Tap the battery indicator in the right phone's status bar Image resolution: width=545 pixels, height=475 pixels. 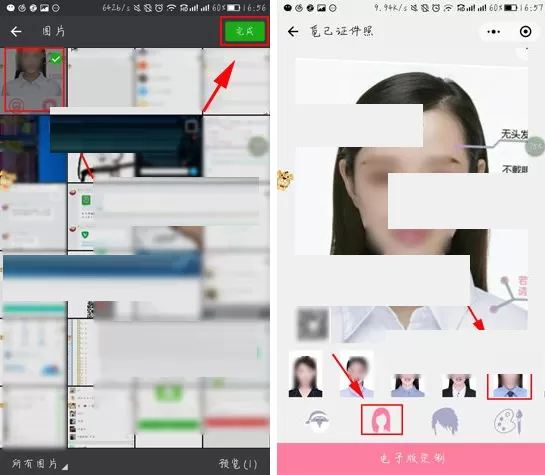[510, 8]
